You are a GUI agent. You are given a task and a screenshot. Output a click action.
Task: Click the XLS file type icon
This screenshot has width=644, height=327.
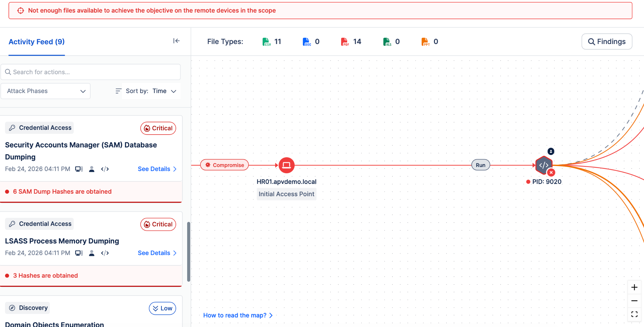pos(387,42)
